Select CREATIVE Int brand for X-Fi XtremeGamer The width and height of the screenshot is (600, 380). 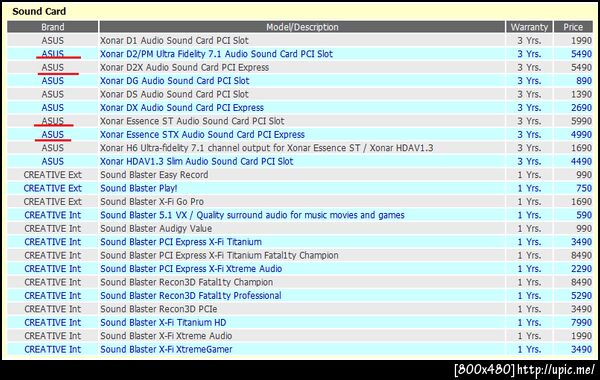(52, 349)
